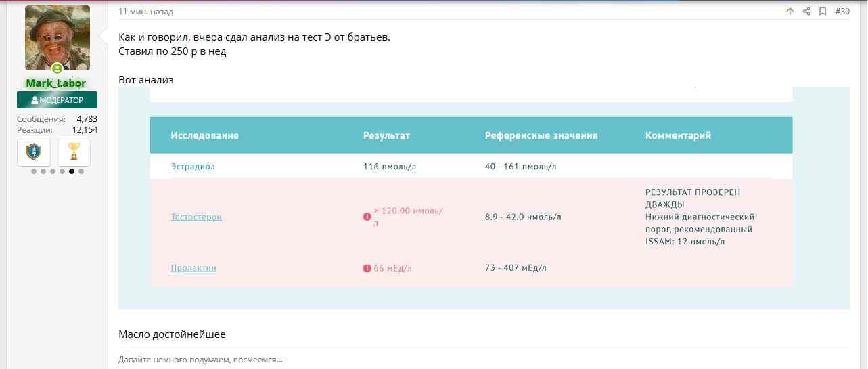Open the post number #30 permalink
The height and width of the screenshot is (369, 868).
(x=842, y=12)
